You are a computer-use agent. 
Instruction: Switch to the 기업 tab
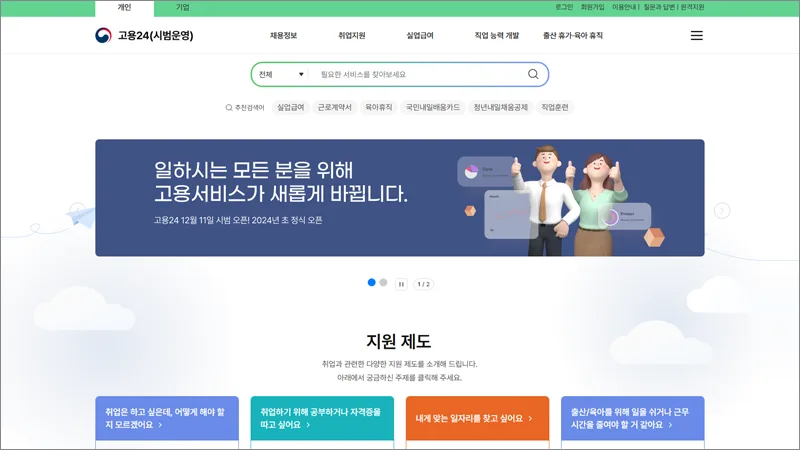(x=183, y=8)
